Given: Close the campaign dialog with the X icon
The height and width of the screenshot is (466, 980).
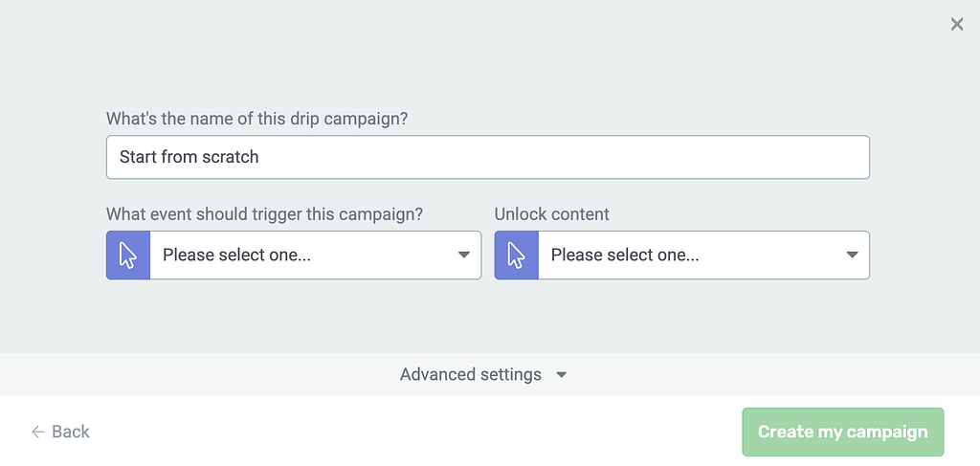Looking at the screenshot, I should [x=956, y=24].
